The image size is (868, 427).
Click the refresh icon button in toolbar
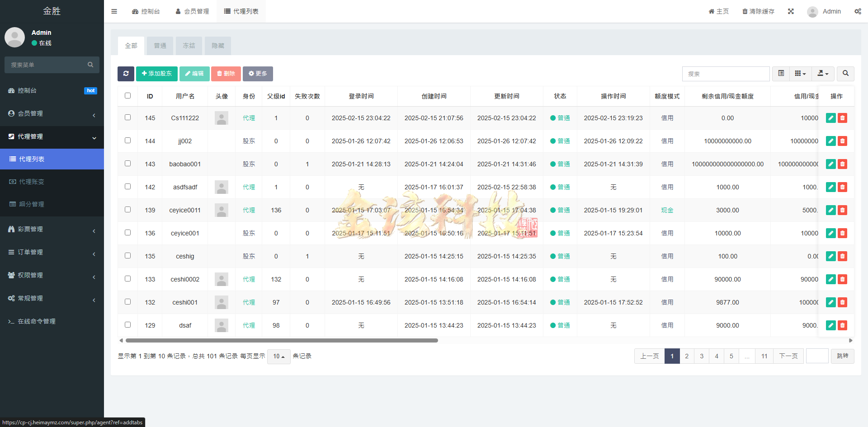pos(126,74)
